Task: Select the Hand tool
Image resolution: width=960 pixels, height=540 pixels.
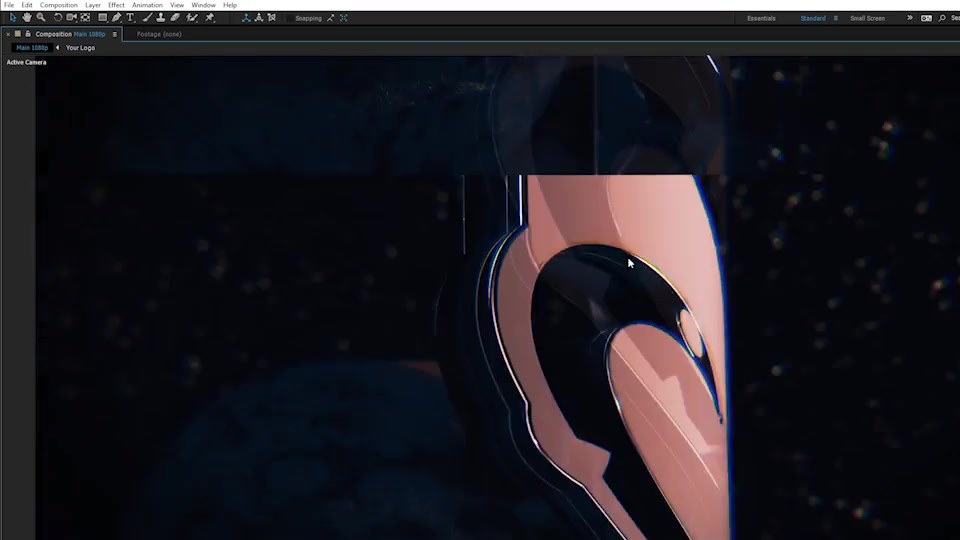Action: click(x=27, y=18)
